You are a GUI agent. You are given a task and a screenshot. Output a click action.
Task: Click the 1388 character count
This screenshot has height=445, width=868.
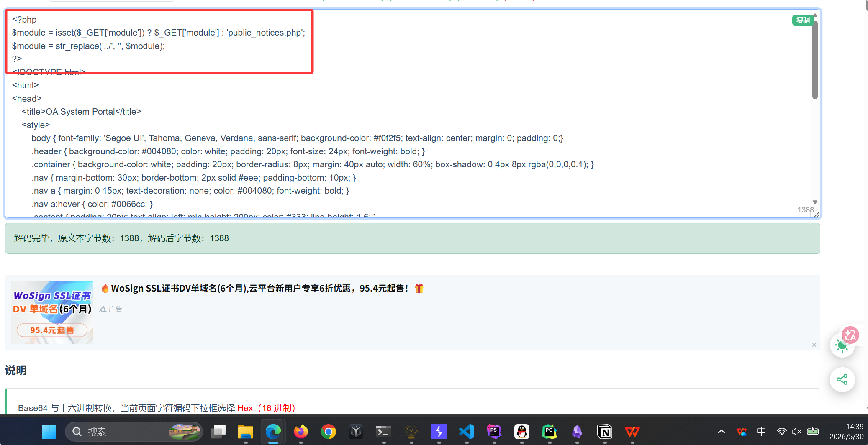[806, 210]
